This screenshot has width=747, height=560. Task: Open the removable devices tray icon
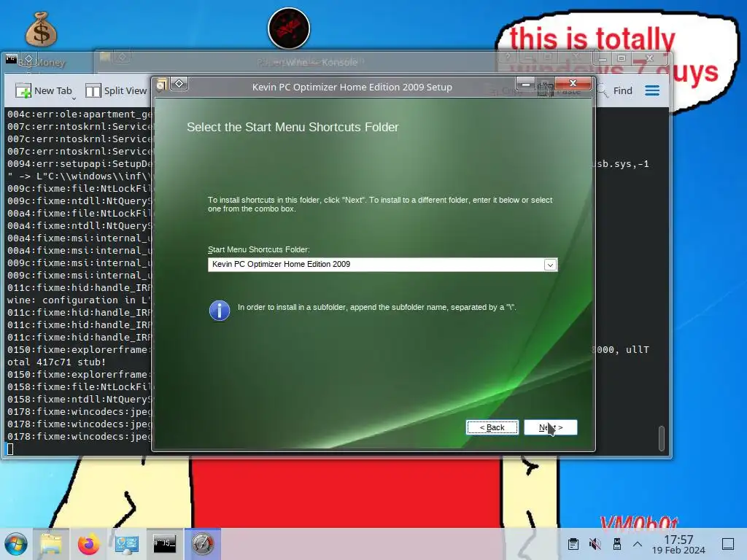(616, 544)
